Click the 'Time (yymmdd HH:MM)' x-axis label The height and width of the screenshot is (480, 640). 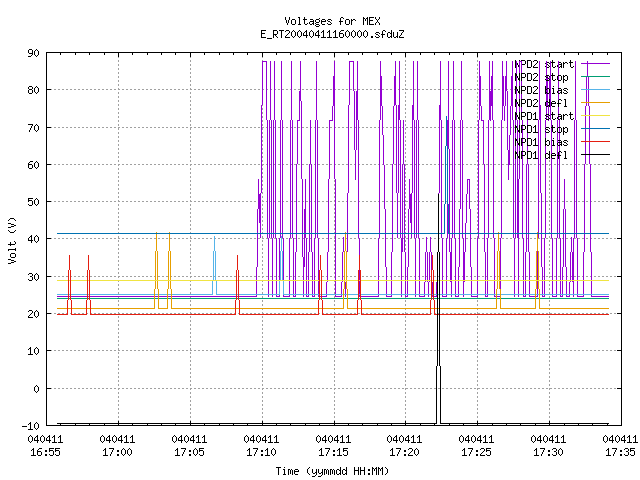[332, 471]
